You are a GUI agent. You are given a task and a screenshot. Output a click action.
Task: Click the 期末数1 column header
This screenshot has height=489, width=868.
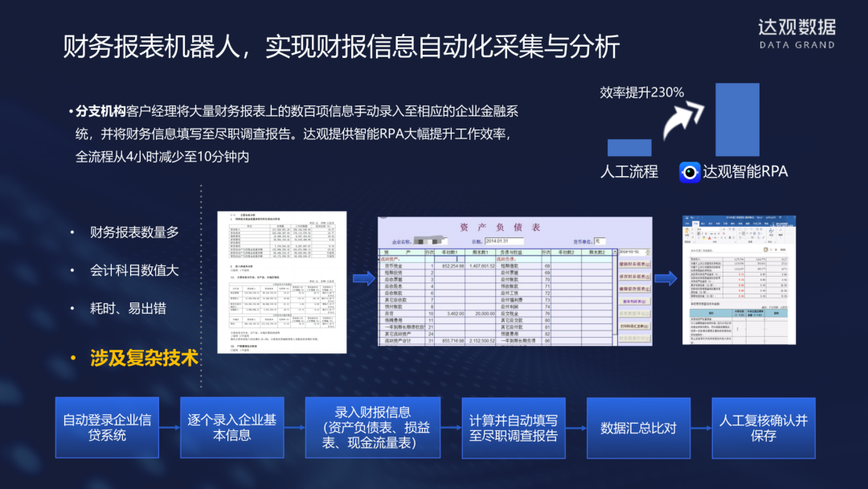[x=480, y=253]
